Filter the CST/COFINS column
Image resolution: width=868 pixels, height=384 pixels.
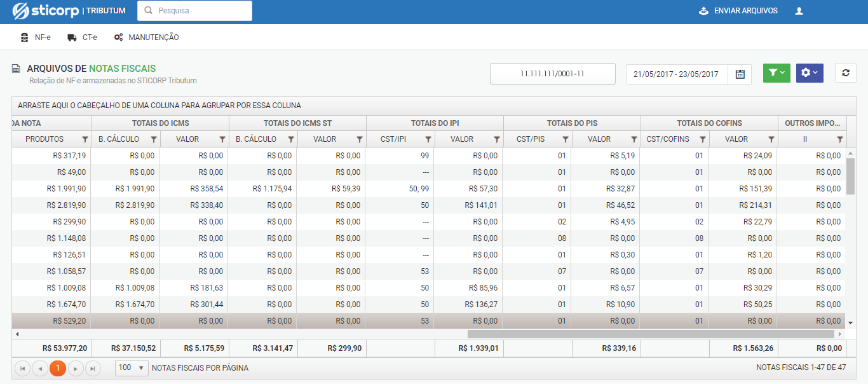coord(703,139)
